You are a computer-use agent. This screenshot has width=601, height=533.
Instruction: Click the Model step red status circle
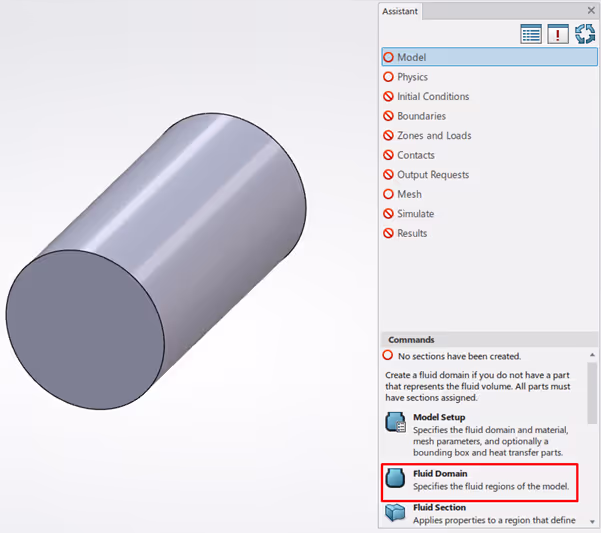388,57
